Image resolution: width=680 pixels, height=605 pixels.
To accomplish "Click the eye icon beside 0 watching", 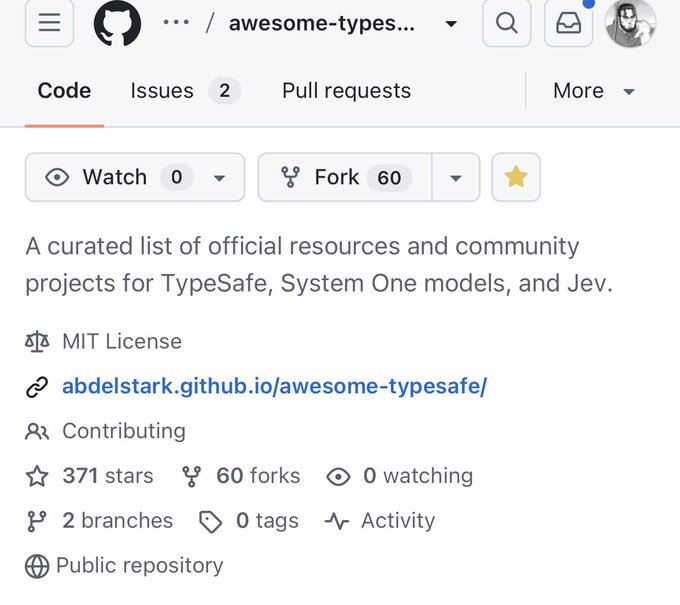I will [x=338, y=477].
